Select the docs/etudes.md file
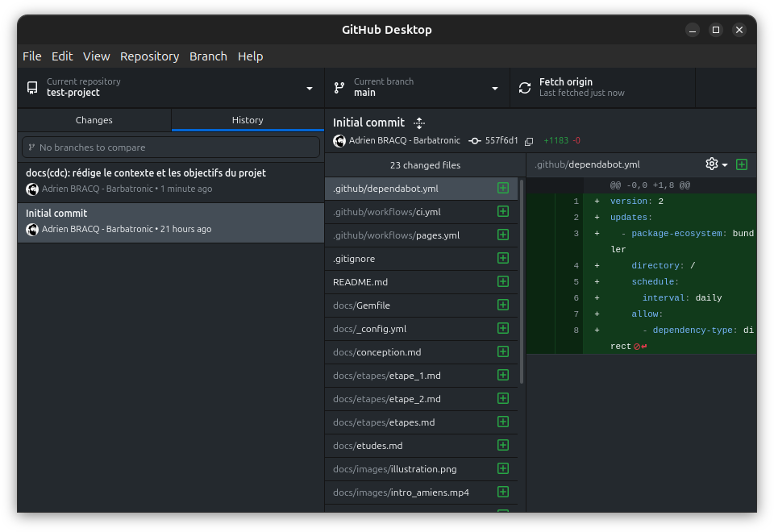This screenshot has height=532, width=774. (x=421, y=446)
